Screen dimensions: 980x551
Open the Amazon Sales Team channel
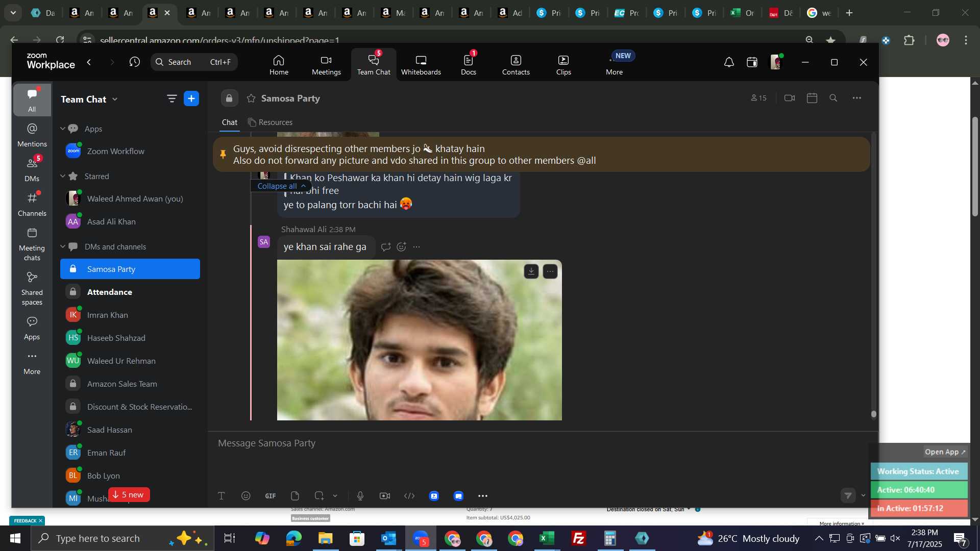click(x=130, y=384)
